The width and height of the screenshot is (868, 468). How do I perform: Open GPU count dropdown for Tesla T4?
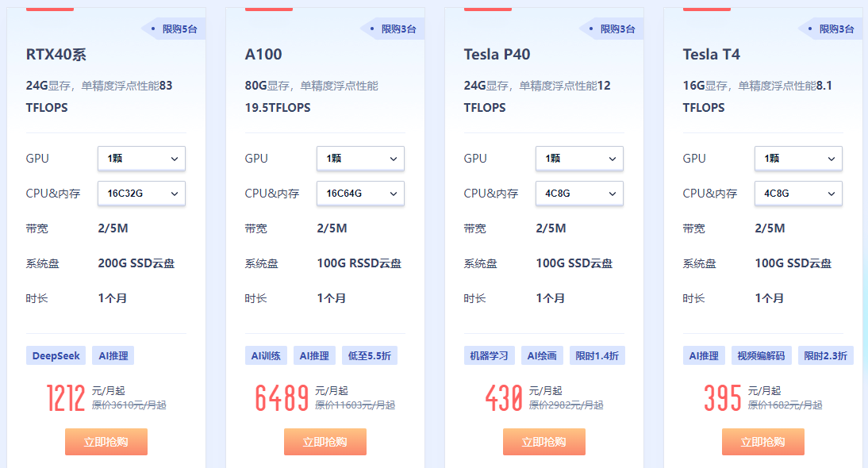(798, 159)
